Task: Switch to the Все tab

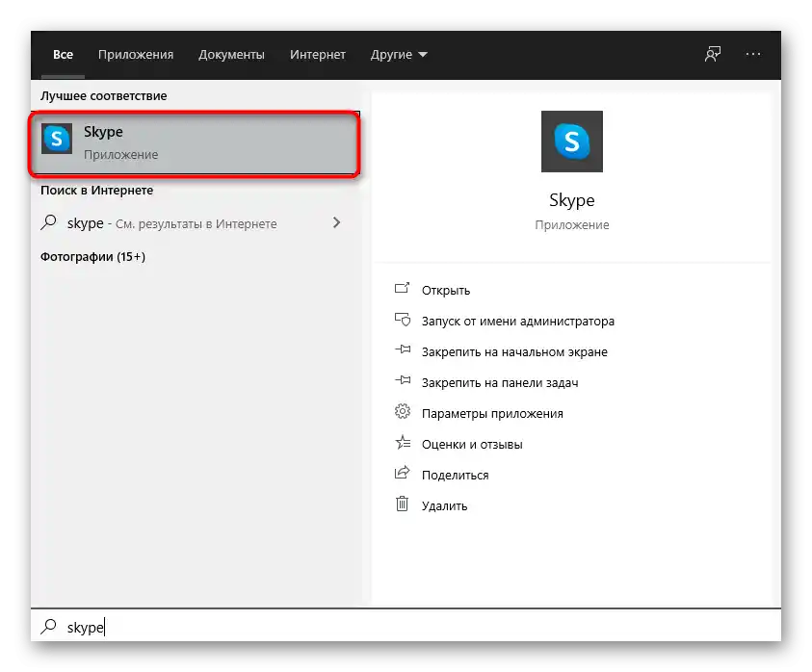Action: pos(64,55)
